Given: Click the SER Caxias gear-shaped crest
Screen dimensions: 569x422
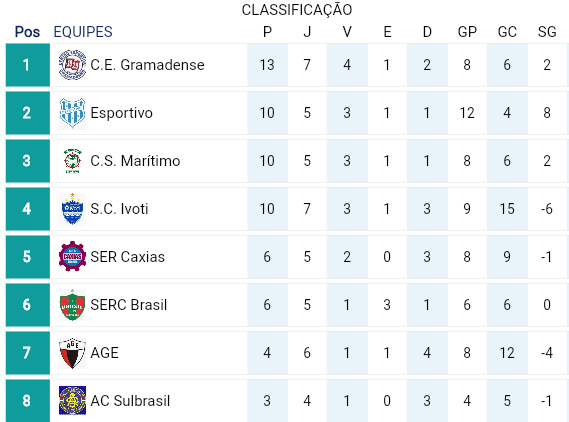Looking at the screenshot, I should [x=72, y=257].
